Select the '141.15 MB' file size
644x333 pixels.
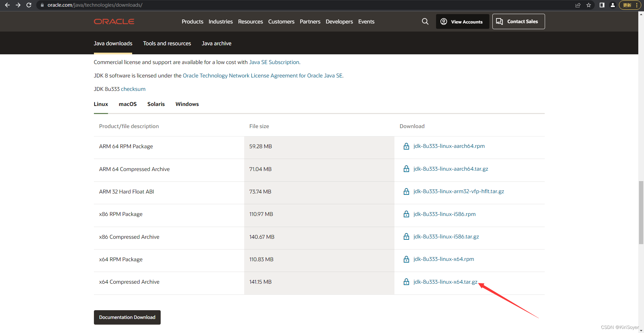pyautogui.click(x=260, y=282)
